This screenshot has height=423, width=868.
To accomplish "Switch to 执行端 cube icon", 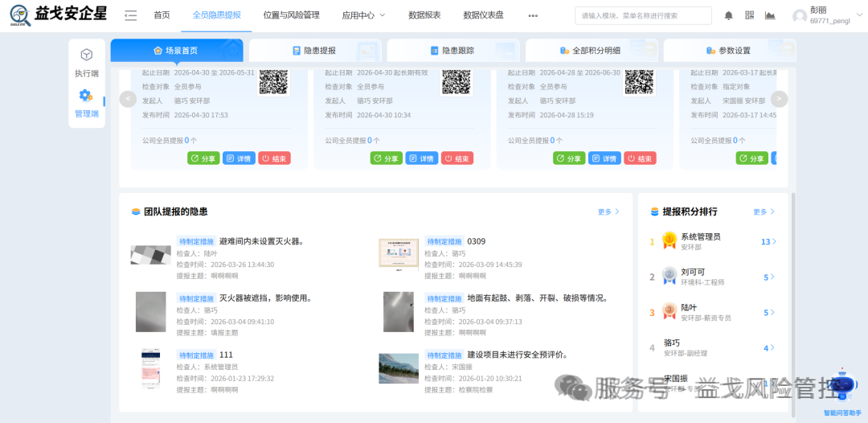I will pyautogui.click(x=86, y=55).
